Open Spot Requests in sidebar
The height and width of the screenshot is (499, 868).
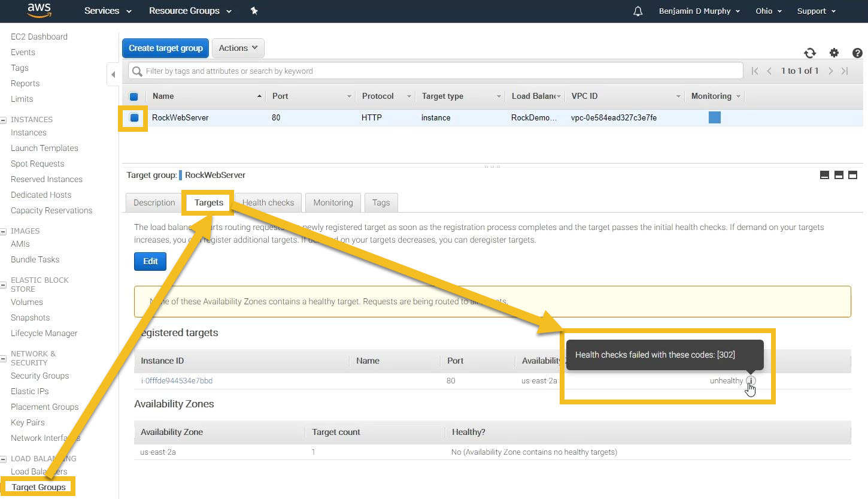[x=37, y=164]
